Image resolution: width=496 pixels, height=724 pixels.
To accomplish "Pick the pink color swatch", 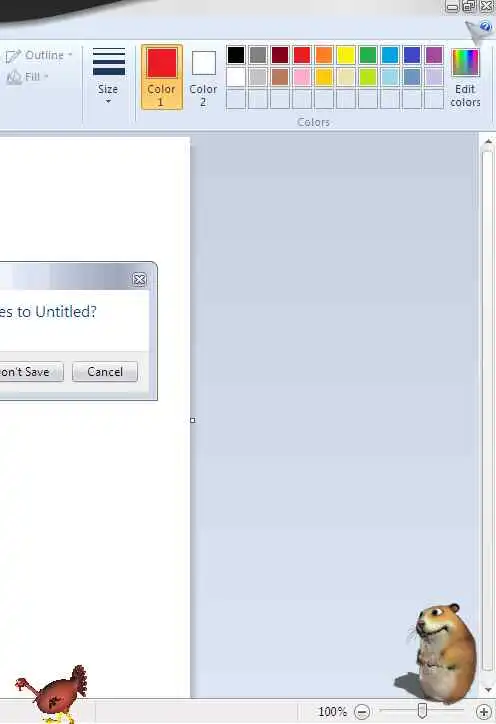I will (302, 77).
